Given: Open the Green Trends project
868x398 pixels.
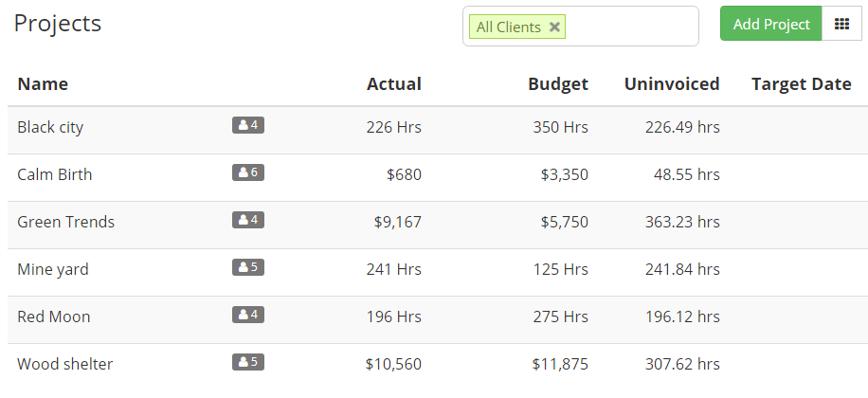Looking at the screenshot, I should pyautogui.click(x=66, y=222).
